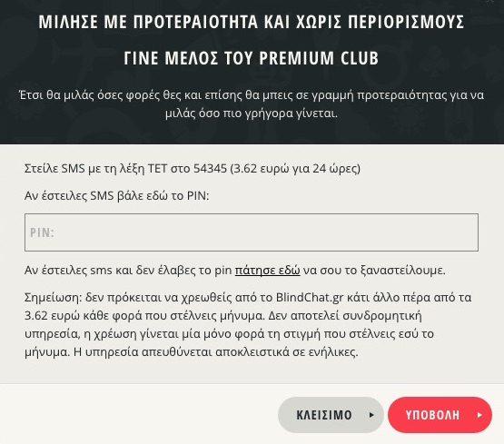Click the "πάτησε εδώ" resend PIN link
Image resolution: width=504 pixels, height=444 pixels.
tap(267, 271)
